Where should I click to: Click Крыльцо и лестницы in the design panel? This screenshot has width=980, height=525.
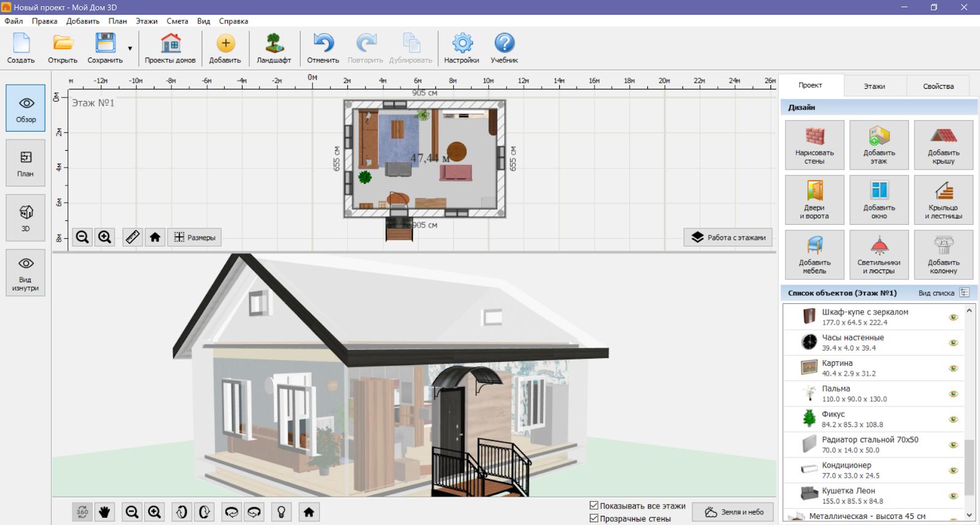pos(943,200)
